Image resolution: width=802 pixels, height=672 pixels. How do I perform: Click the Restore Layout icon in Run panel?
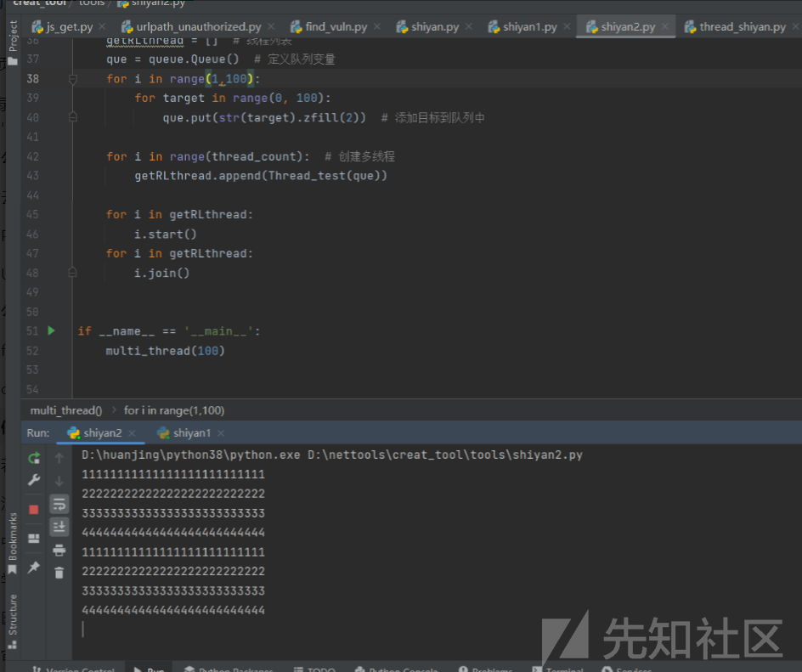[34, 539]
